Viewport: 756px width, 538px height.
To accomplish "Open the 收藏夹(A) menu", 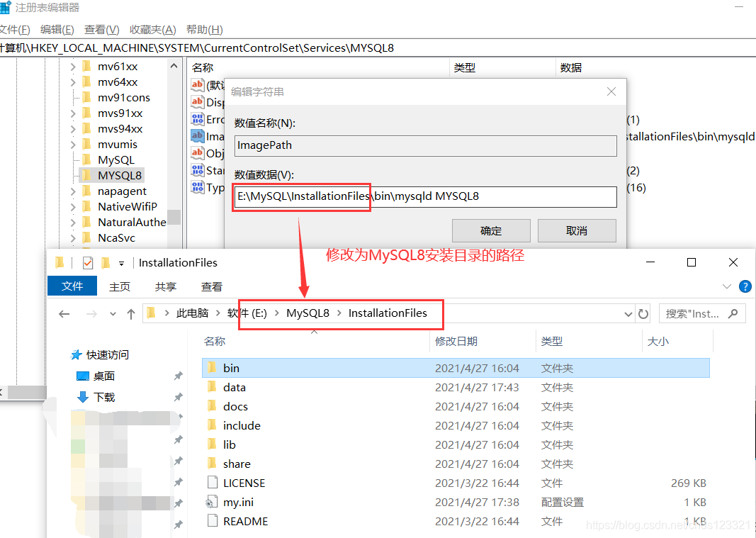I will (x=152, y=30).
